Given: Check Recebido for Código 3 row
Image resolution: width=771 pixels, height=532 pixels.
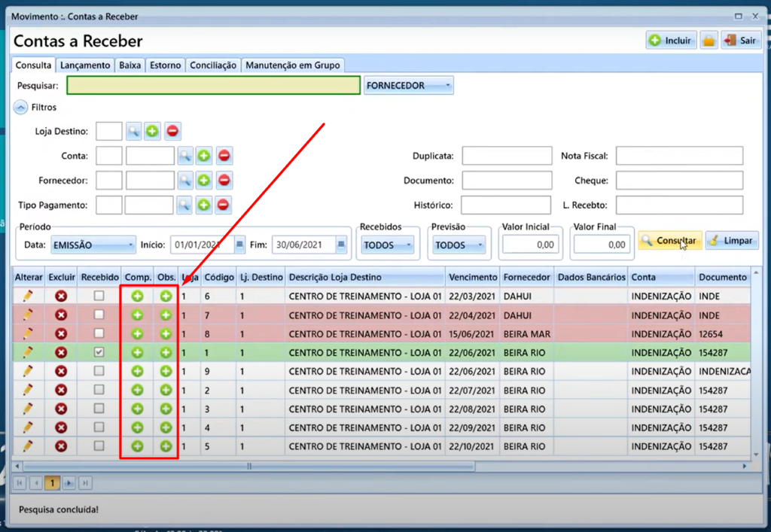Looking at the screenshot, I should click(x=99, y=408).
